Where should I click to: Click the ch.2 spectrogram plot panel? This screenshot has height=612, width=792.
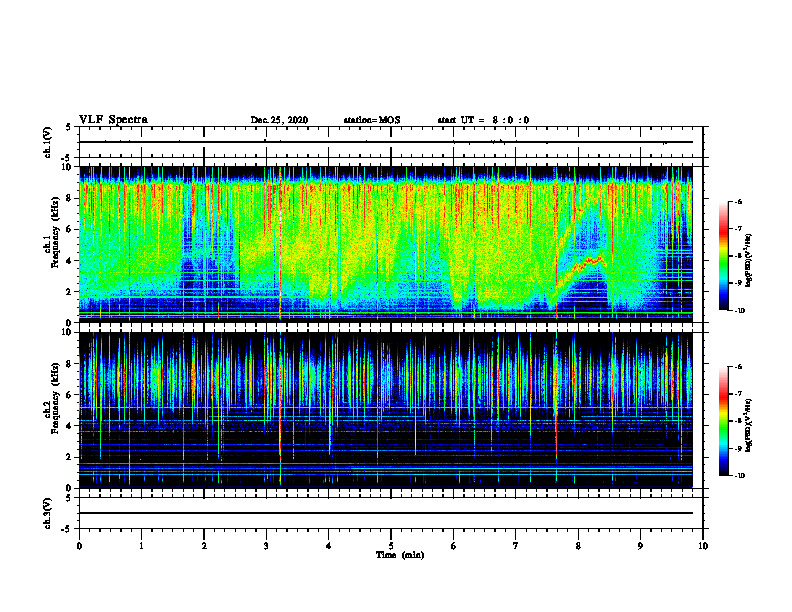(386, 410)
